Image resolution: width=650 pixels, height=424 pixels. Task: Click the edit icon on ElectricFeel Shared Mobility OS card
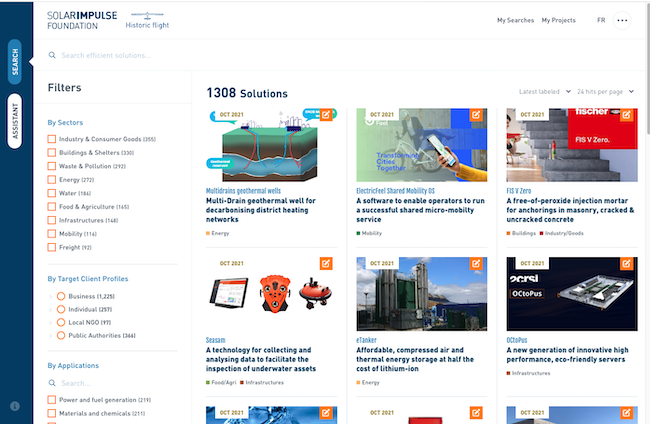476,114
